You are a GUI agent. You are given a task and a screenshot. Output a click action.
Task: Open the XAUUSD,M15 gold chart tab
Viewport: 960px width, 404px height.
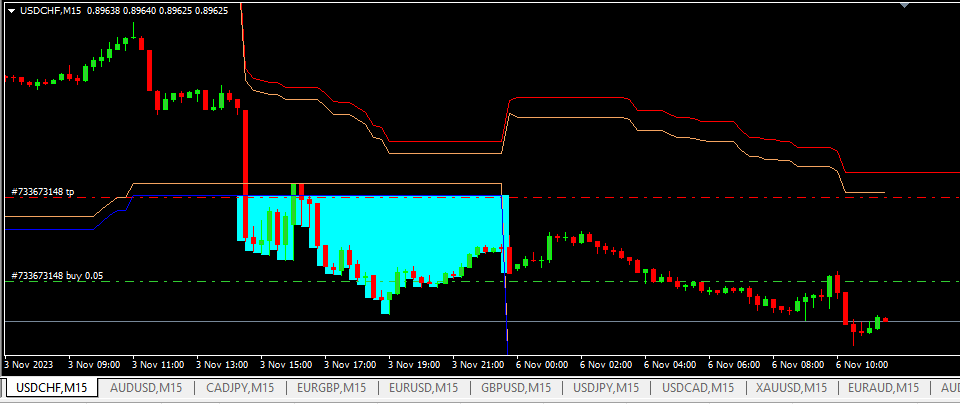(x=791, y=387)
